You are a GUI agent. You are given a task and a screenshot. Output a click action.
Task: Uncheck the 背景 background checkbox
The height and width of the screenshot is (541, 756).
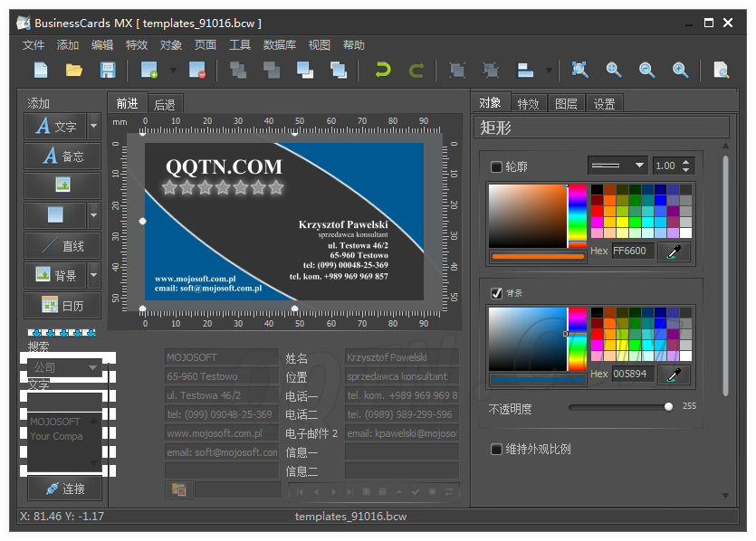click(x=496, y=293)
